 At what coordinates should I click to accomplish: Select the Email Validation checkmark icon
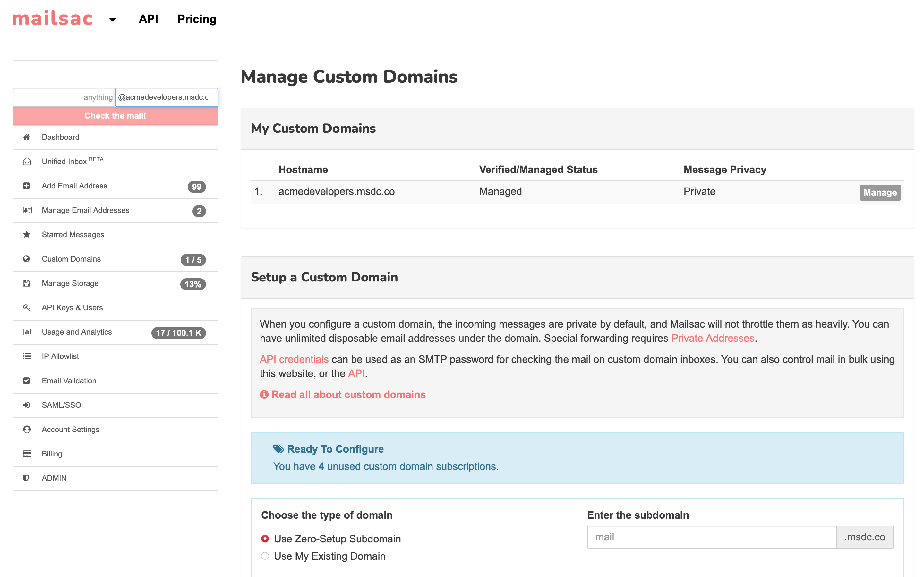(x=27, y=380)
